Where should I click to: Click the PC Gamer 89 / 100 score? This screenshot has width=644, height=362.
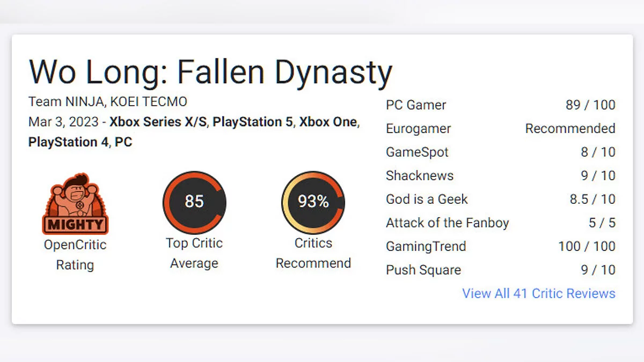590,105
